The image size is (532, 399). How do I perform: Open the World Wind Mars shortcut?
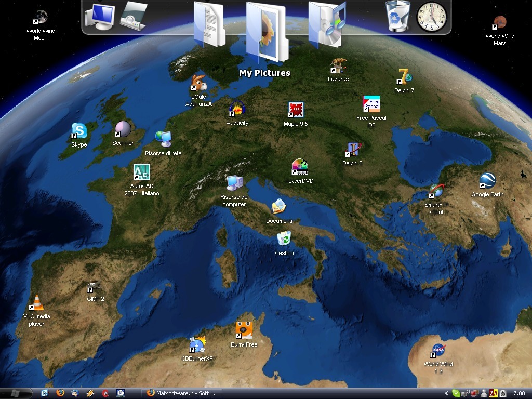point(500,31)
